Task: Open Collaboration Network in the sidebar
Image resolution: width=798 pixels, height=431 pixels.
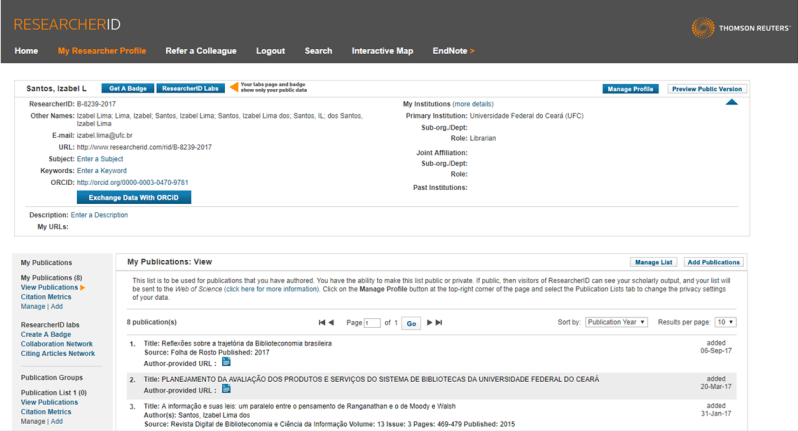Action: [57, 344]
